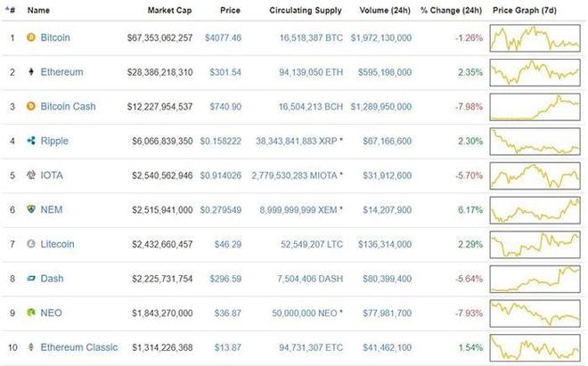Open Bitcoin 7-day price graph
This screenshot has height=366, width=588.
click(x=535, y=37)
